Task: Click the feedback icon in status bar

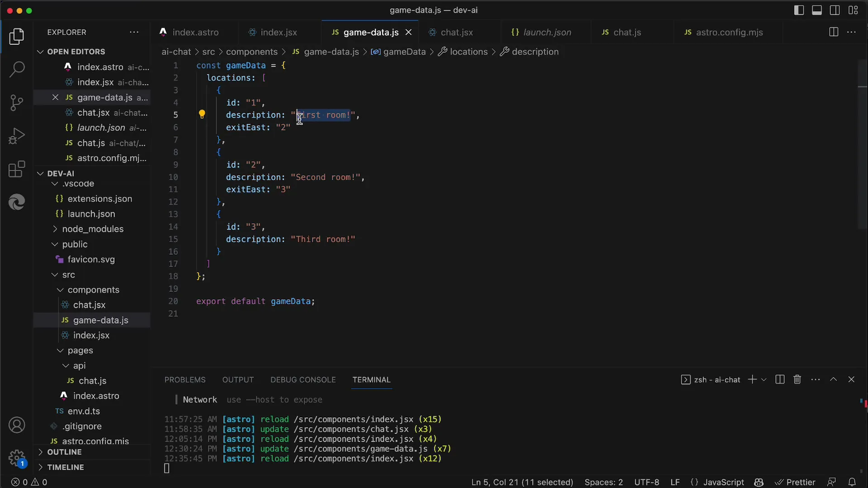Action: (x=831, y=482)
